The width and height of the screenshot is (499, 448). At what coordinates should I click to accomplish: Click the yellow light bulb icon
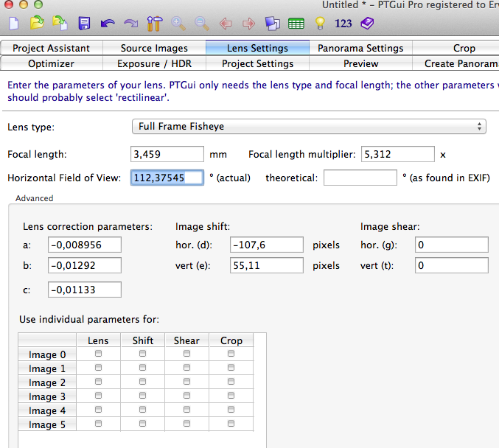pyautogui.click(x=320, y=24)
